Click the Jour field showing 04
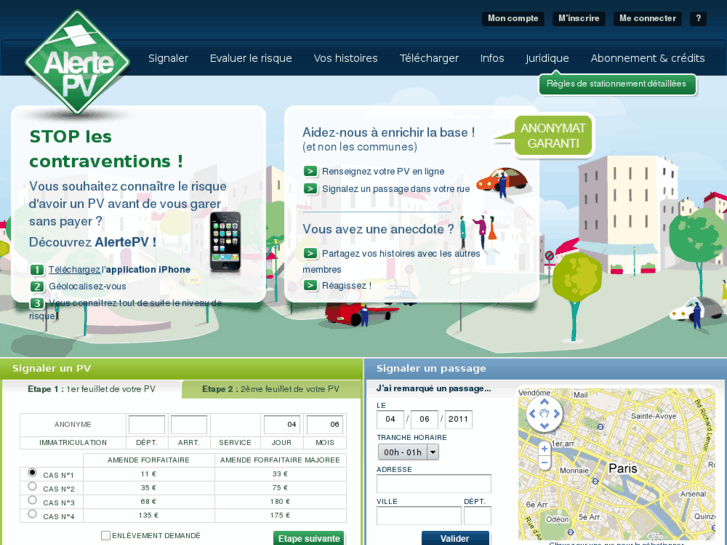 (282, 424)
